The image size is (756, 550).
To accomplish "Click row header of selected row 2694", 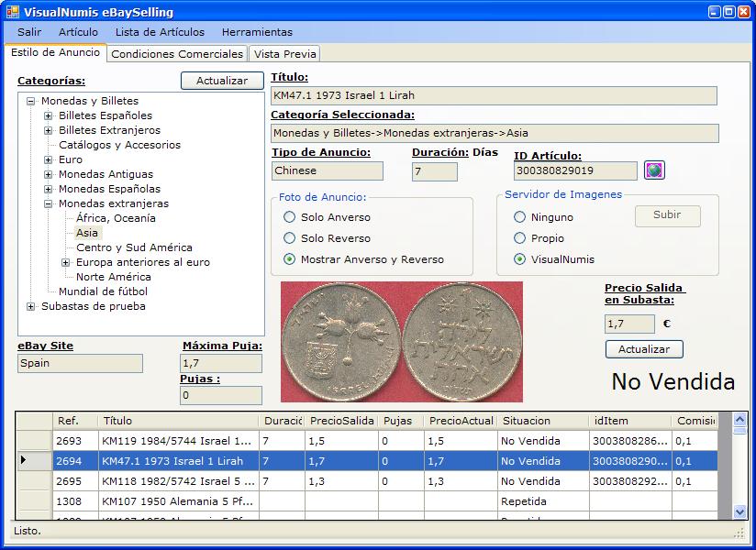I will (34, 461).
